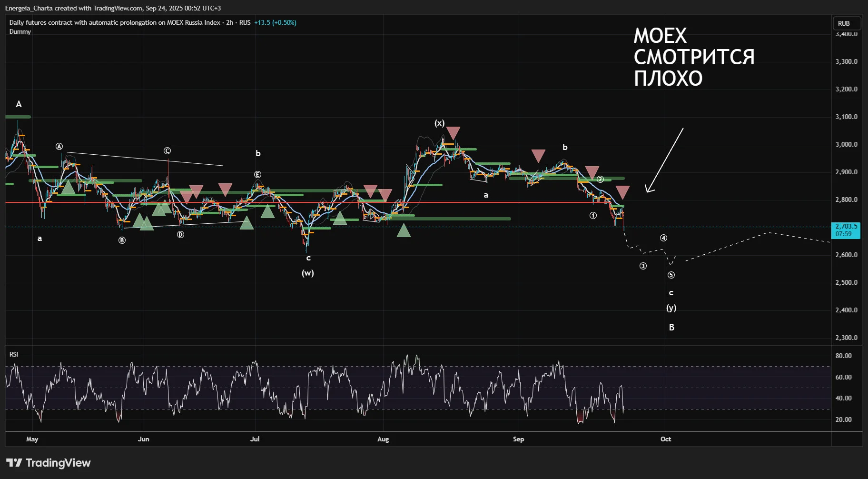Select the Sep label on the time axis

(x=518, y=439)
